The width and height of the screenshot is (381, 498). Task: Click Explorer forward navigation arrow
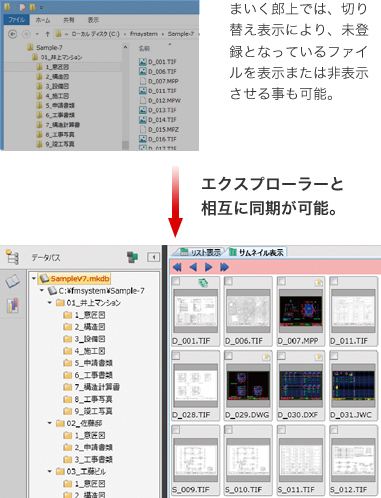26,34
